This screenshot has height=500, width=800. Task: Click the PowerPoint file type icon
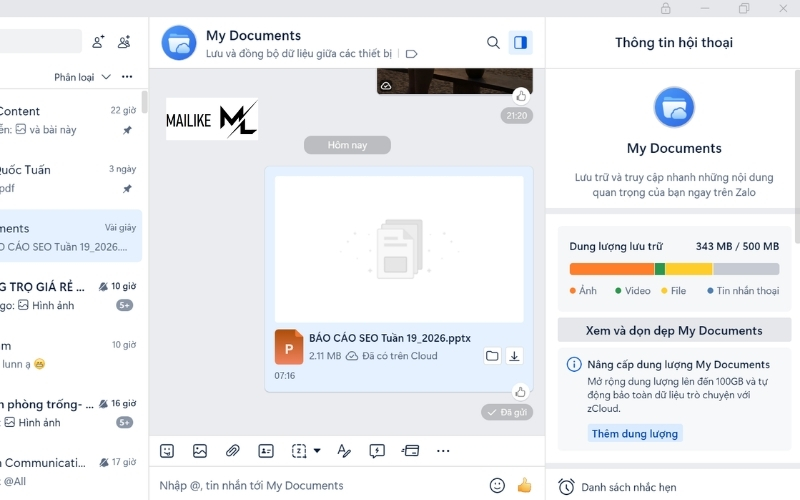click(x=289, y=347)
